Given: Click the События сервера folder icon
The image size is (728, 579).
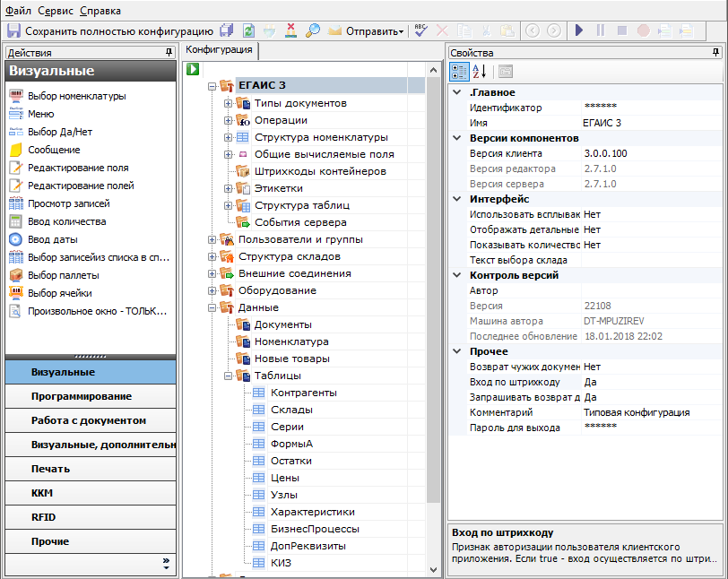Looking at the screenshot, I should click(x=243, y=222).
